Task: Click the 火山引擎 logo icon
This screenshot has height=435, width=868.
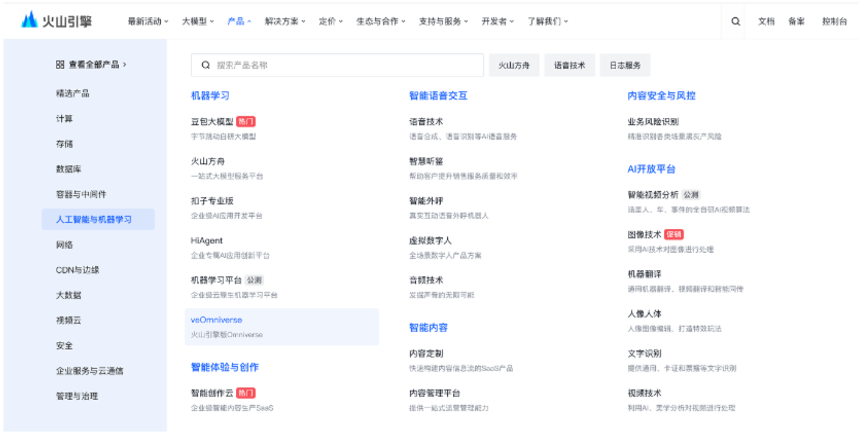Action: pos(29,20)
